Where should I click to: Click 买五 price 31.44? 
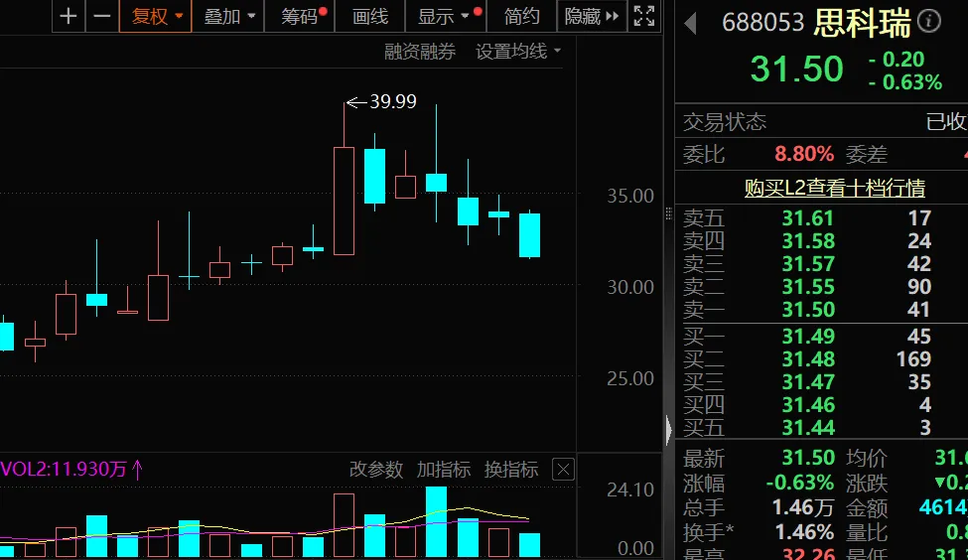(808, 427)
